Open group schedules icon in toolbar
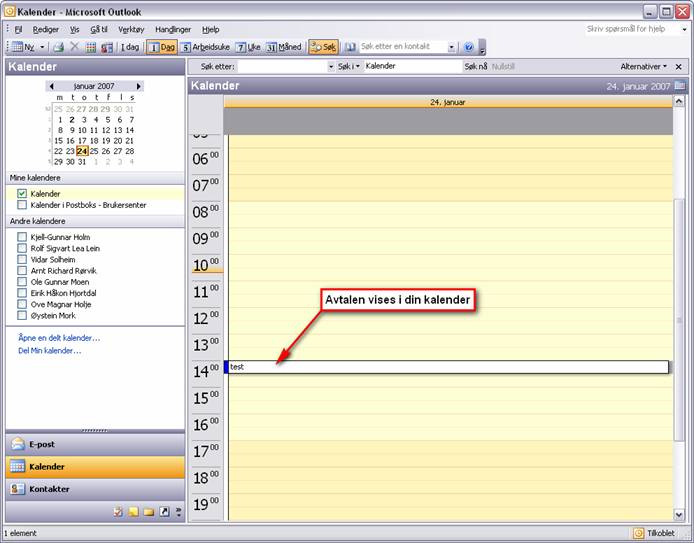The image size is (694, 543). (x=107, y=47)
